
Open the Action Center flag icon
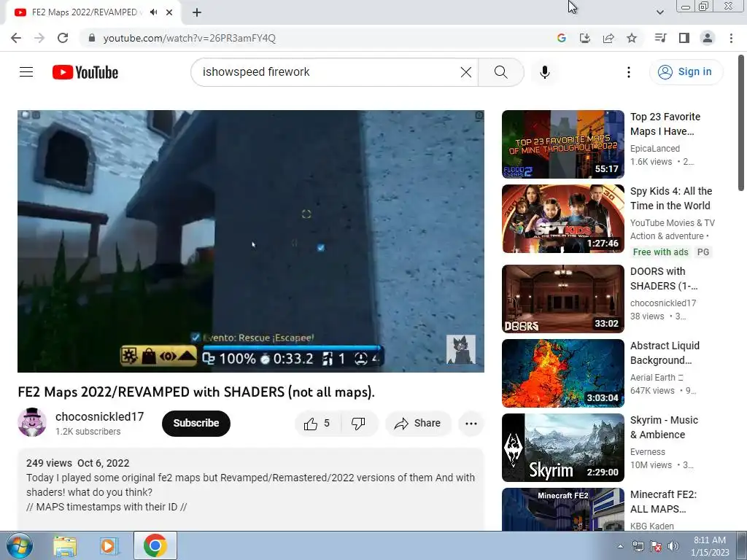[x=656, y=546]
